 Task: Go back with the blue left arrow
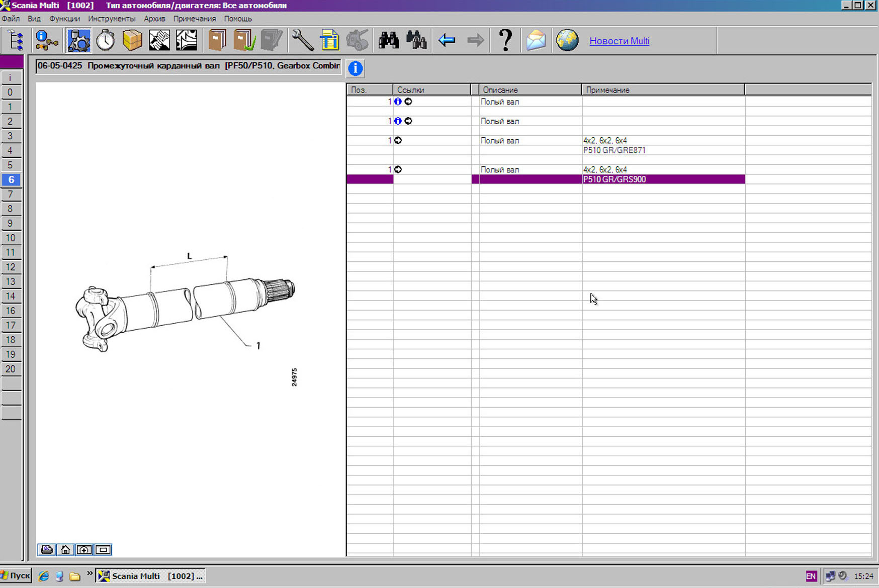(447, 40)
